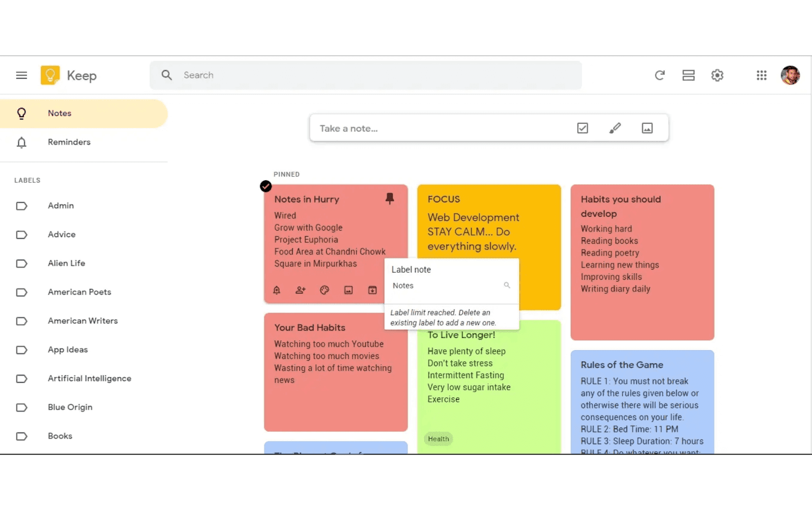Open the American Poets label
The height and width of the screenshot is (510, 812).
[79, 292]
